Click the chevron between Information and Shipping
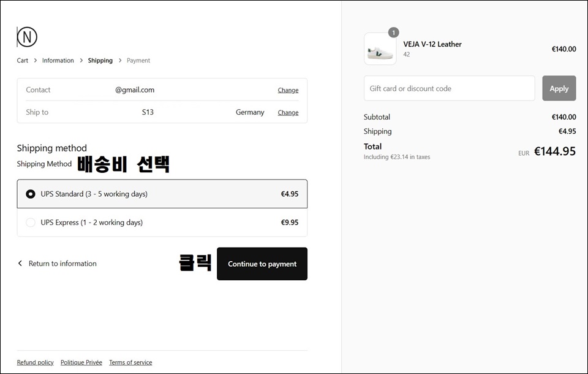Viewport: 588px width, 374px height. (81, 61)
